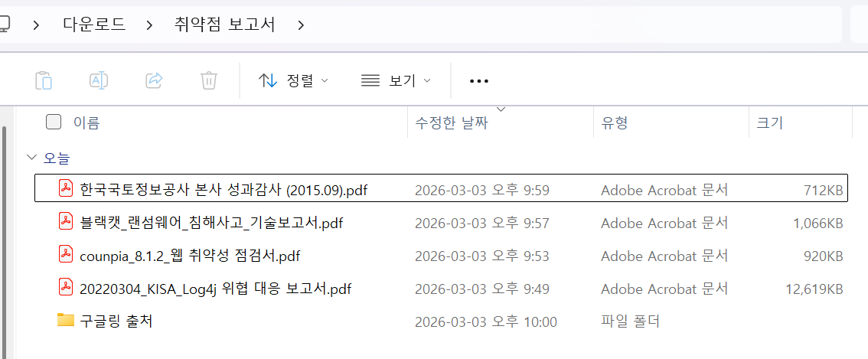Select 한국국토정보공사 본사 성과감사 PDF file name
Screen dimensions: 868x359
224,190
